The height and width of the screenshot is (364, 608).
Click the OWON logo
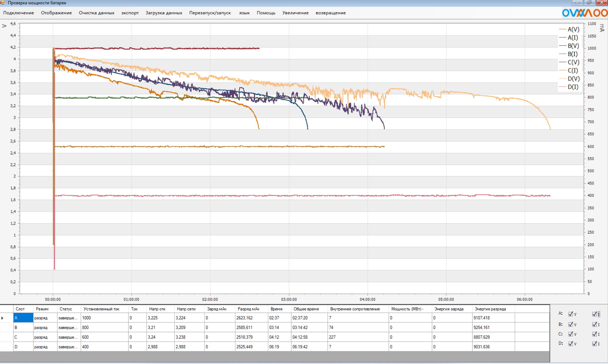click(584, 13)
